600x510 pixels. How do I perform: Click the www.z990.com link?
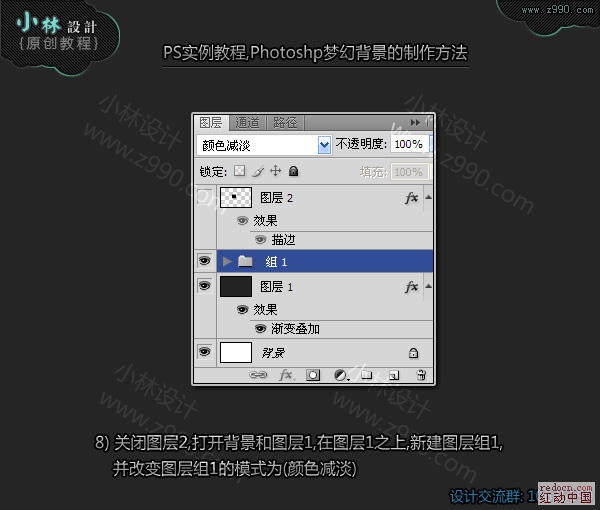coord(558,10)
